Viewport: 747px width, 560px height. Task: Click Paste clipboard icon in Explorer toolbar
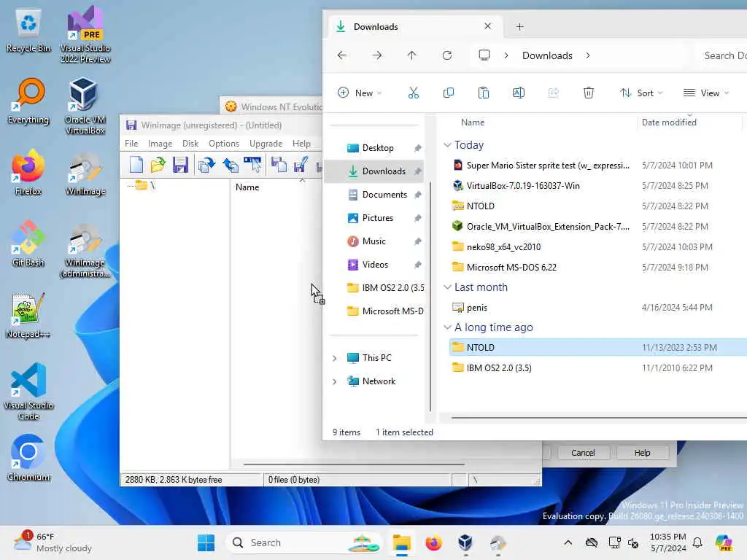(484, 93)
